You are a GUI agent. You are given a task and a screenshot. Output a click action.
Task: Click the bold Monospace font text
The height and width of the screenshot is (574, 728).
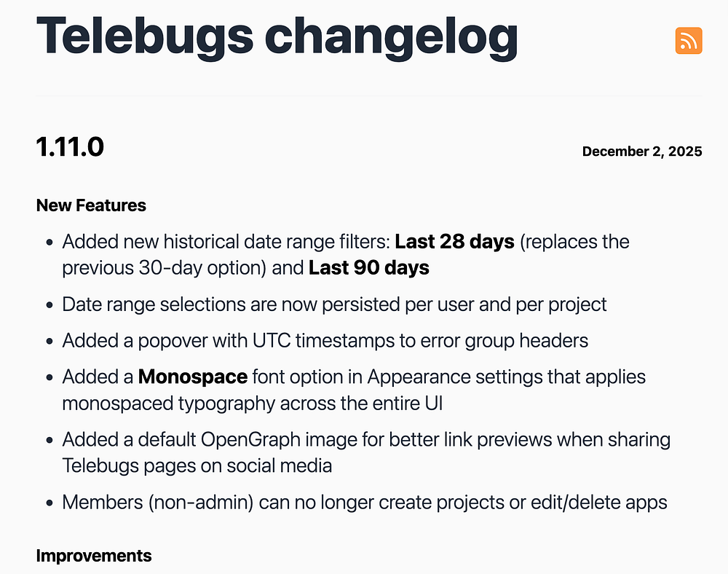pyautogui.click(x=192, y=377)
